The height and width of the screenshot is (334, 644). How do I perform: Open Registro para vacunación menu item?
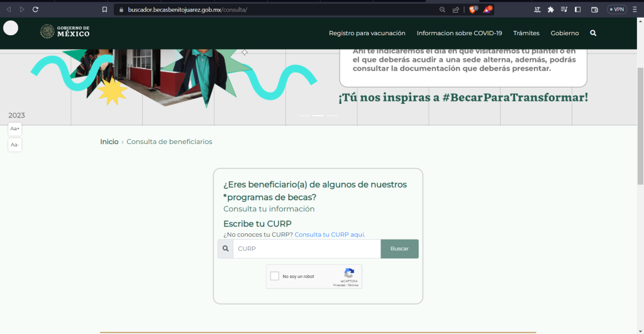[367, 33]
